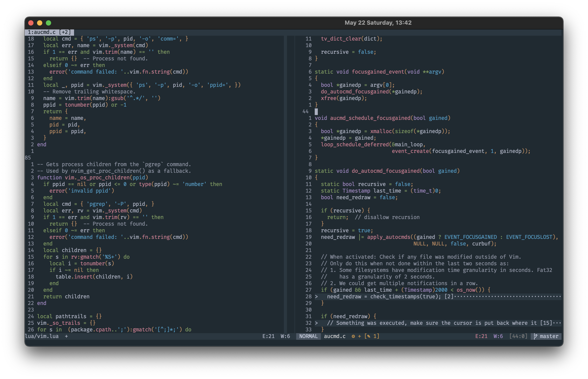This screenshot has height=379, width=588.
Task: Click function vim._os_proc_children(ppid) line
Action: 93,177
